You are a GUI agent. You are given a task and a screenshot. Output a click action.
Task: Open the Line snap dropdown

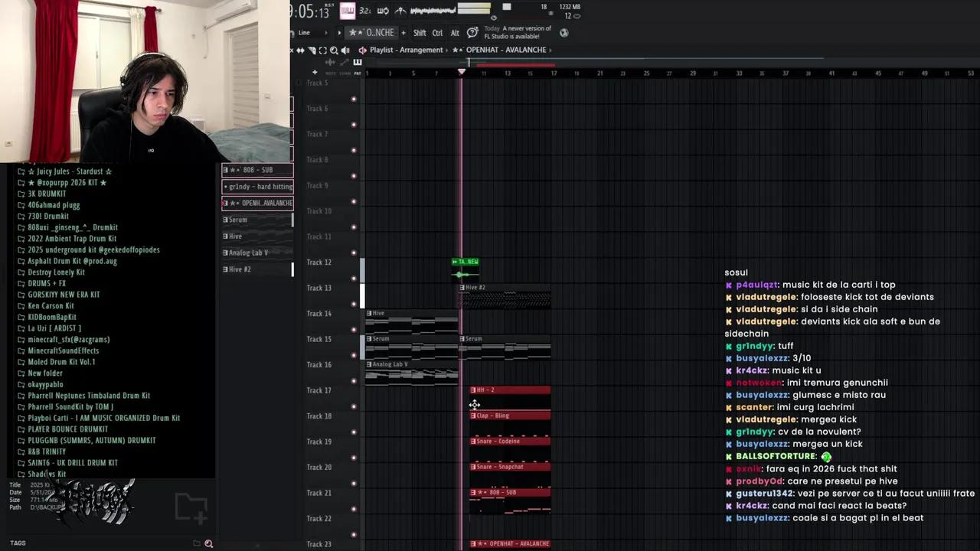pyautogui.click(x=304, y=32)
